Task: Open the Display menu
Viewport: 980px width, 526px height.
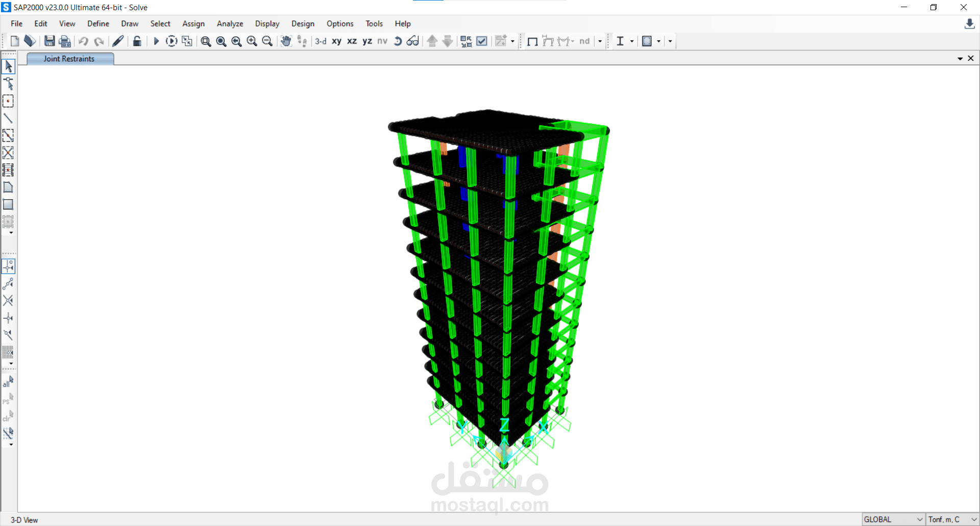Action: (x=267, y=23)
